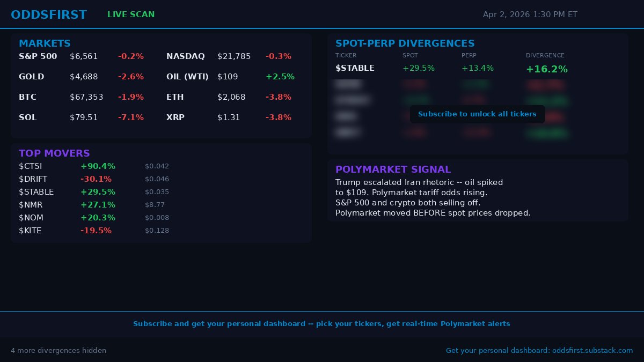This screenshot has height=362, width=644.
Task: Click the NASDAQ change -0.3%
Action: pyautogui.click(x=279, y=56)
